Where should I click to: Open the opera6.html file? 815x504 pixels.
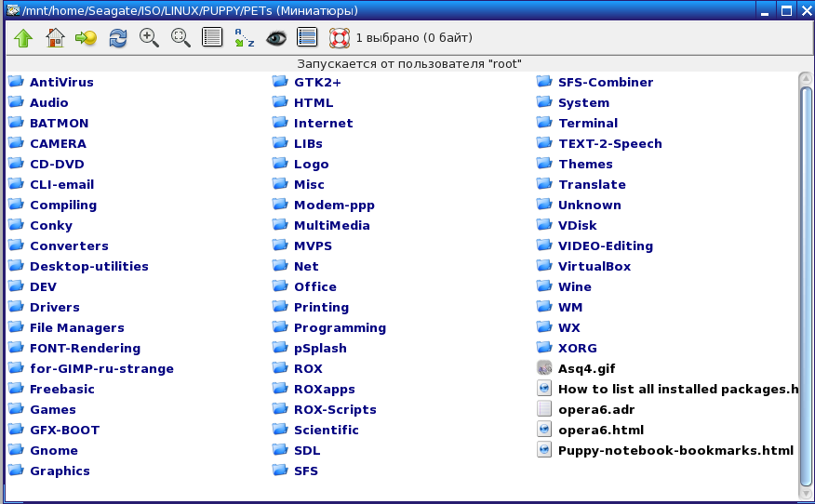[600, 430]
